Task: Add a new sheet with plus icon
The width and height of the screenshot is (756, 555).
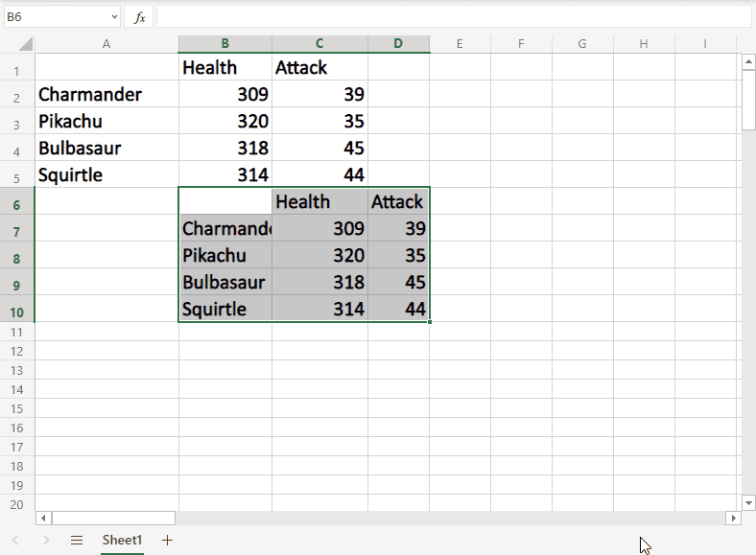Action: point(168,541)
